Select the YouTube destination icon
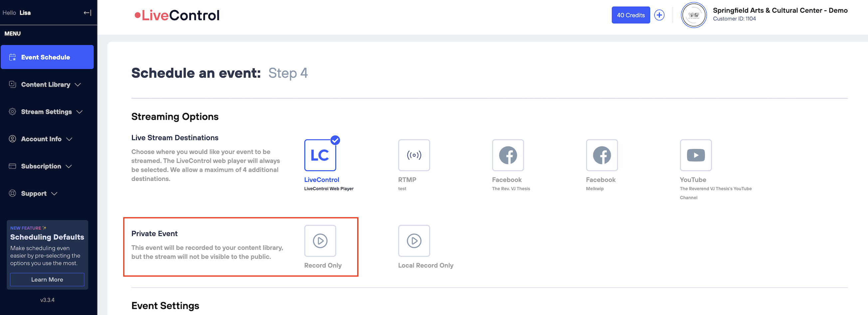 click(x=696, y=155)
